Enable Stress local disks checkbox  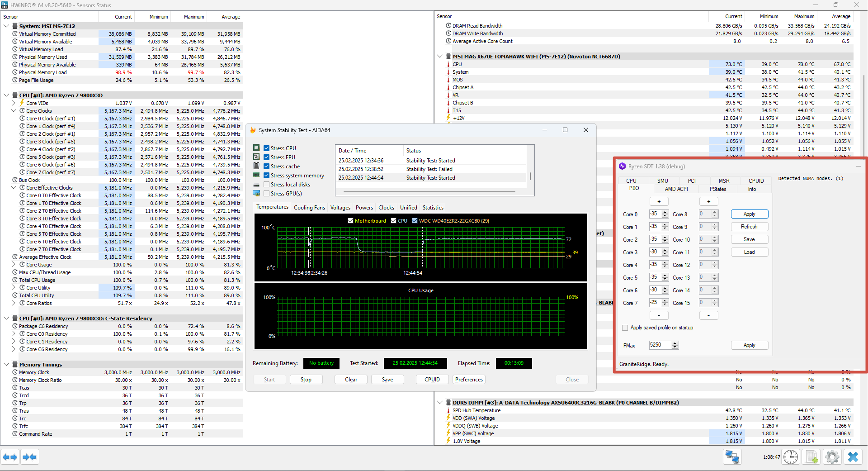pyautogui.click(x=267, y=185)
